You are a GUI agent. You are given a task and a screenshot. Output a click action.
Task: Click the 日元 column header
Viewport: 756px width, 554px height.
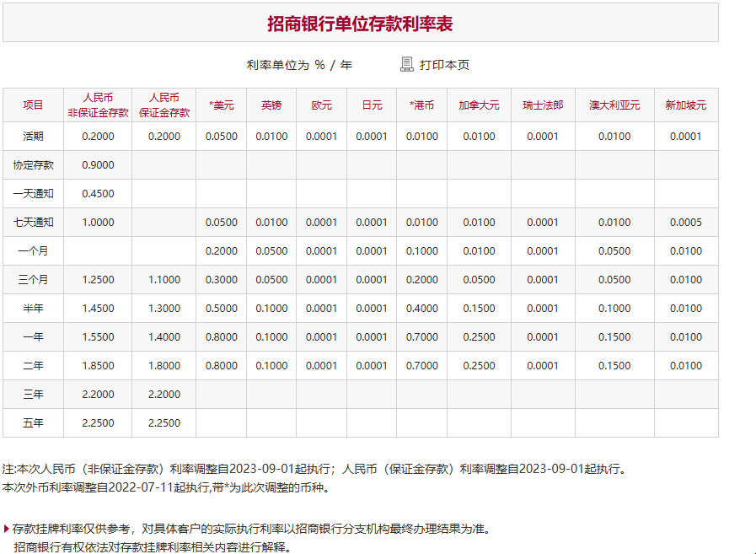click(371, 105)
